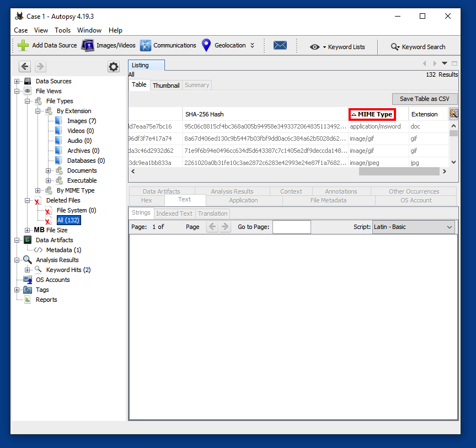Open the View menu
Image resolution: width=476 pixels, height=448 pixels.
pyautogui.click(x=41, y=30)
